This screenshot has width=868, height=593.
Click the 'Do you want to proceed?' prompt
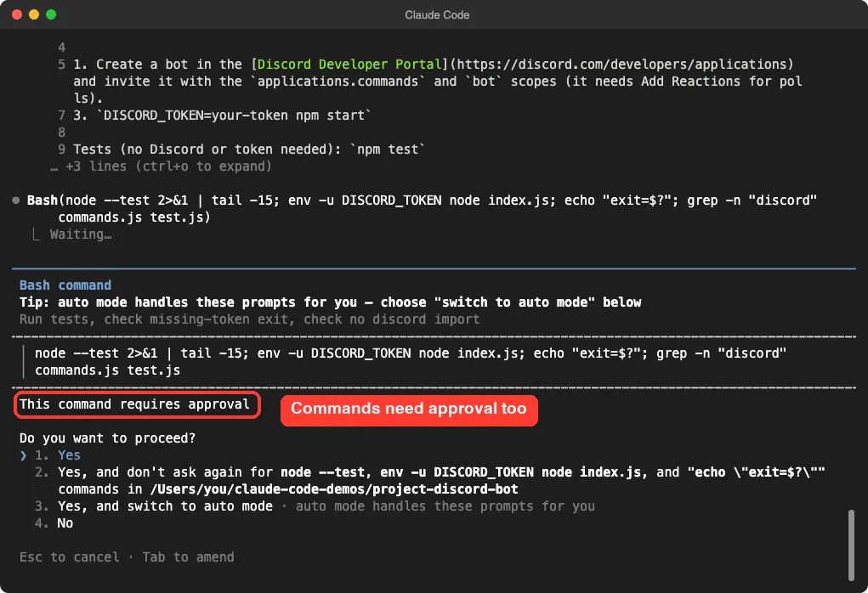107,438
